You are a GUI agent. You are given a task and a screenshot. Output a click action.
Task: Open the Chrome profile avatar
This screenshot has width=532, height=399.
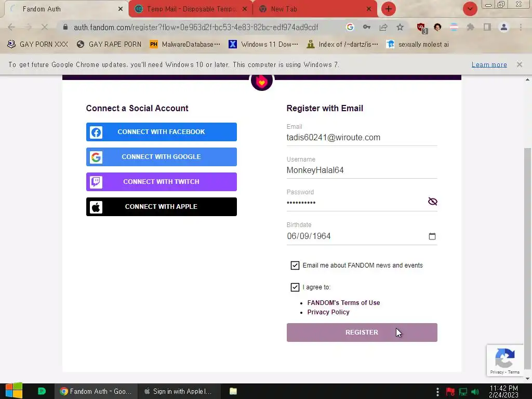point(504,27)
